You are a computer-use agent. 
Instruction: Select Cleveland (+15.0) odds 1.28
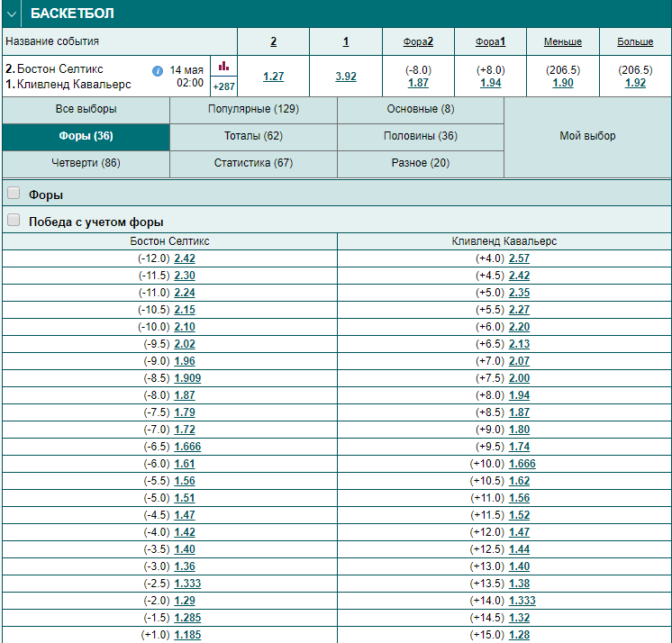(520, 635)
